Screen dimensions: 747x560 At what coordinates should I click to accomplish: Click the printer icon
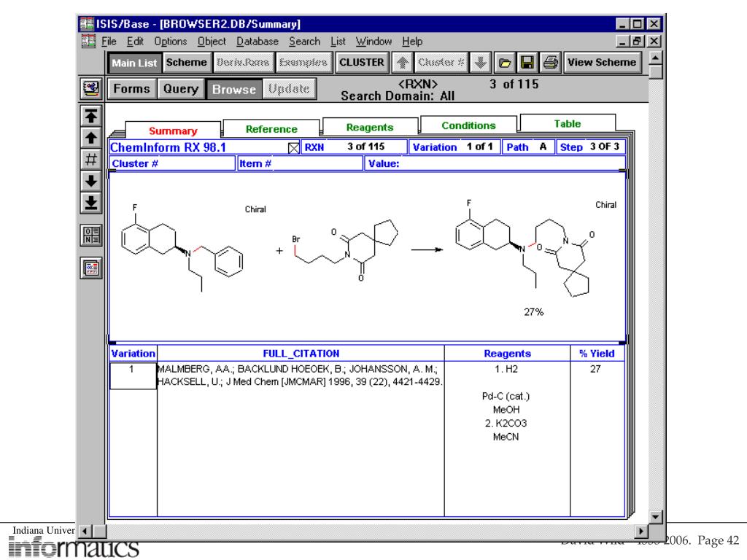[550, 63]
